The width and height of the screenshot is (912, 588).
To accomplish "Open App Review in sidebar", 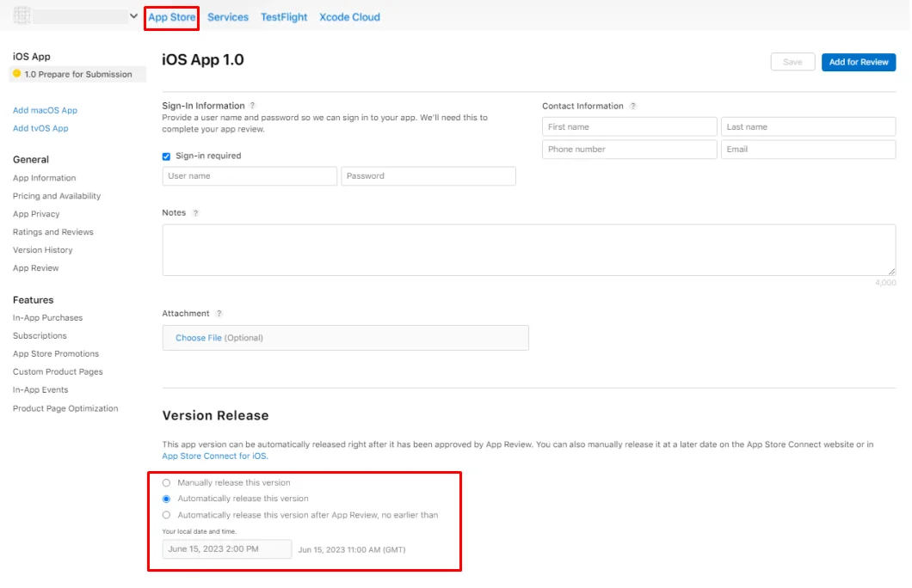I will [35, 268].
